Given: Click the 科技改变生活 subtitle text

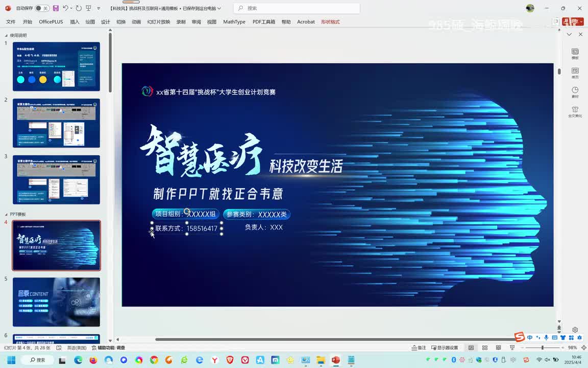Looking at the screenshot, I should tap(306, 166).
